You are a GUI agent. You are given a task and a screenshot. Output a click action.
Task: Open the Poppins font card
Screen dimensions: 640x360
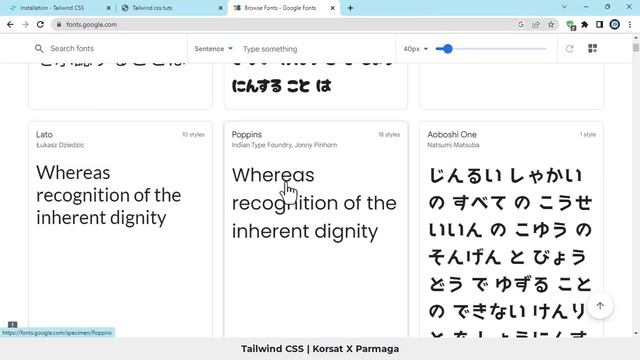click(x=316, y=229)
